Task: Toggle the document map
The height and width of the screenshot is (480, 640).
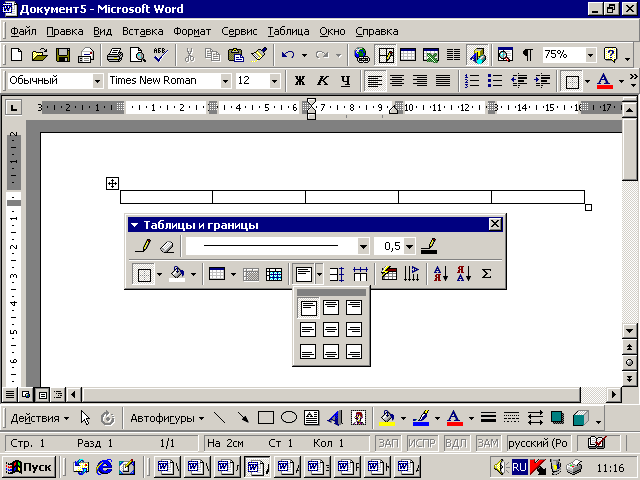Action: pos(505,55)
